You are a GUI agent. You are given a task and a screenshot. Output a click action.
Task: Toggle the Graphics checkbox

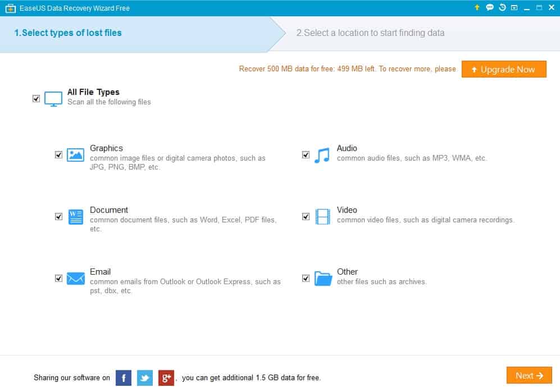pos(58,154)
